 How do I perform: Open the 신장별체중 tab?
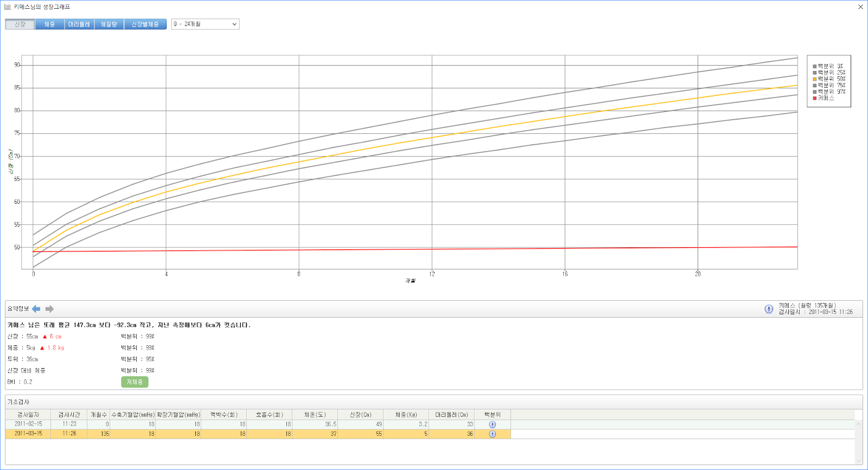145,24
